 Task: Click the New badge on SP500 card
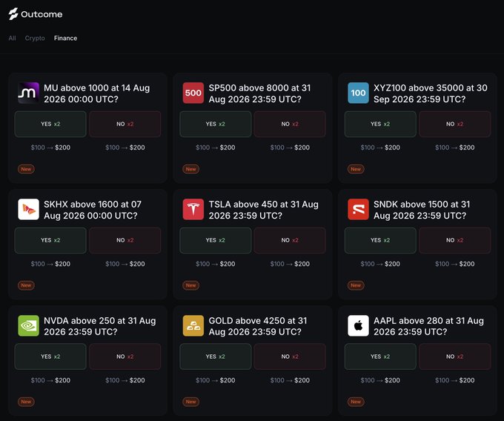point(191,169)
